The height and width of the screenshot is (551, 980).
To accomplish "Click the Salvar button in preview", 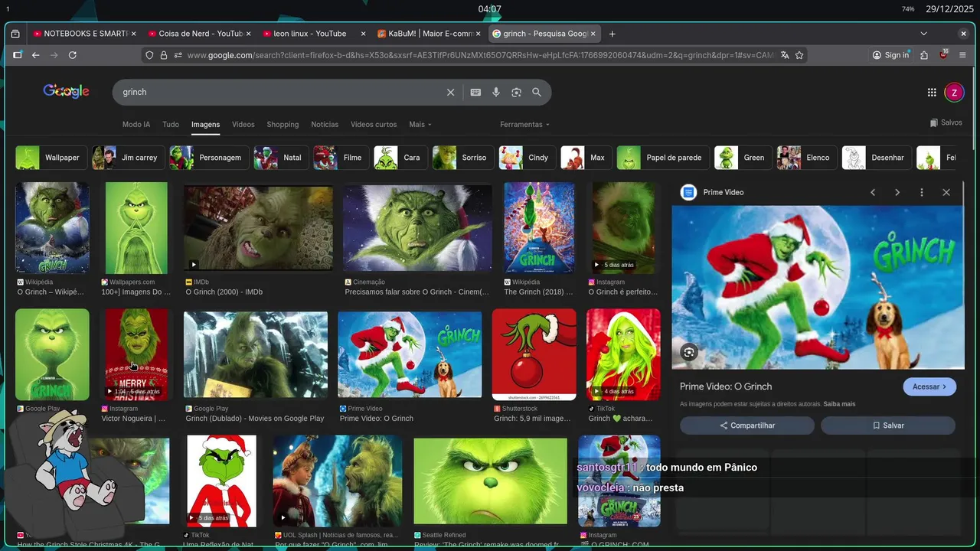I will coord(888,425).
